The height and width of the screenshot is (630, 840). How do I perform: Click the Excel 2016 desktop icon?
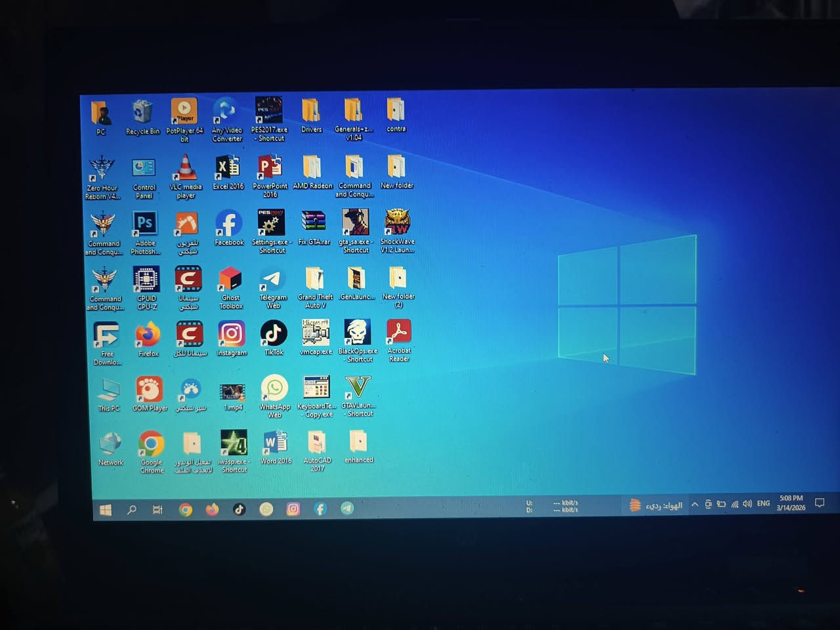228,169
